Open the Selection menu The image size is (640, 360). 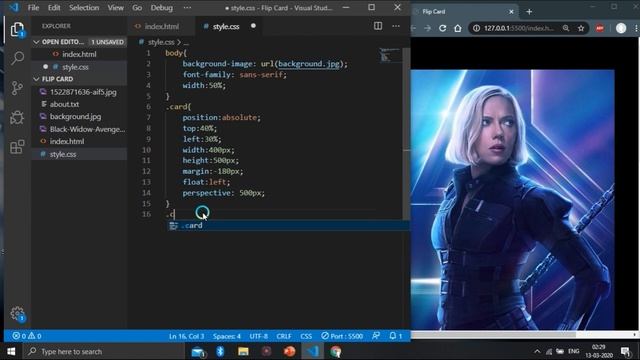pos(84,8)
